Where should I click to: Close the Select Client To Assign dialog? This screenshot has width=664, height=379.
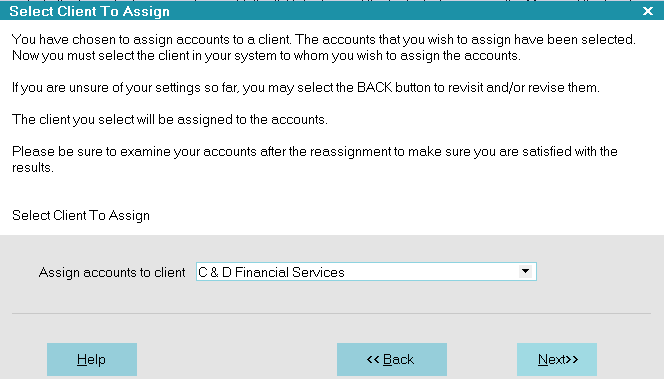(647, 11)
